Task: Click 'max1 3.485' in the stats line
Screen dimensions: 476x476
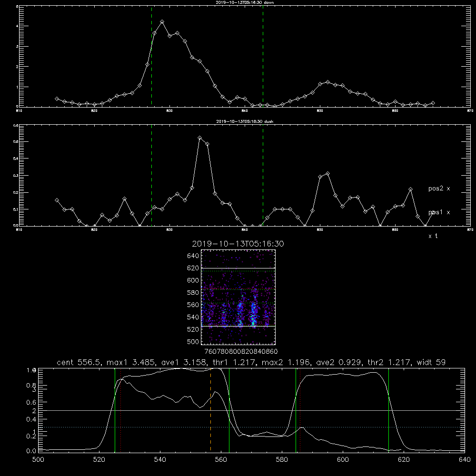Action: click(130, 362)
